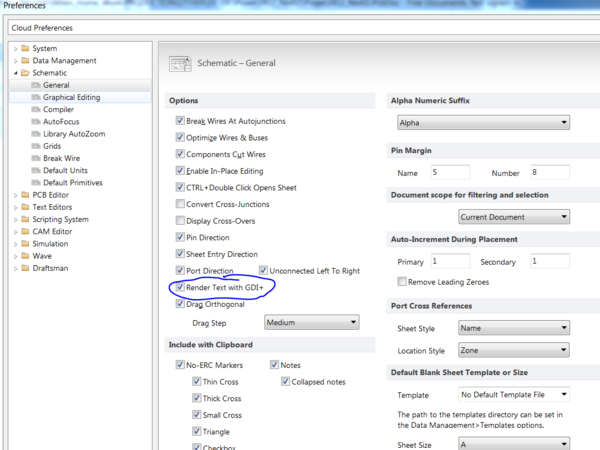
Task: Click the PCB Editor folder icon
Action: pos(26,195)
